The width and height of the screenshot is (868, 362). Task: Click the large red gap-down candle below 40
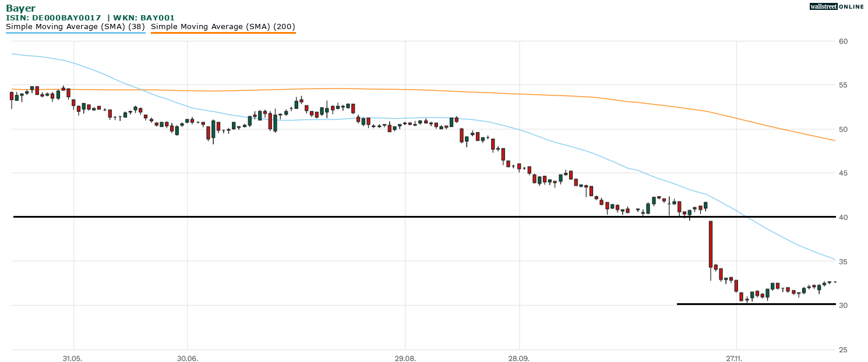tap(711, 244)
